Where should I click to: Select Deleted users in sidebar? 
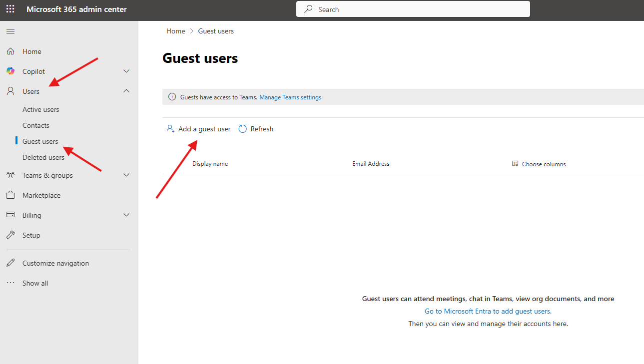(43, 157)
